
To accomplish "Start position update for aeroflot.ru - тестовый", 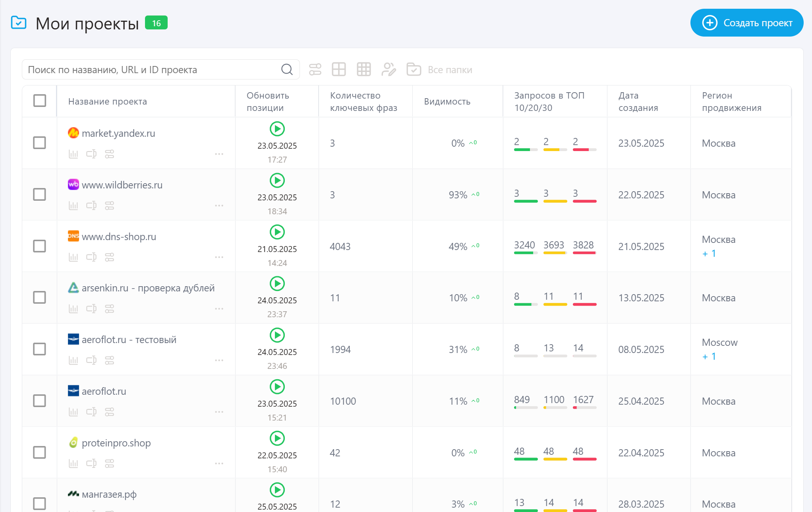I will 277,335.
